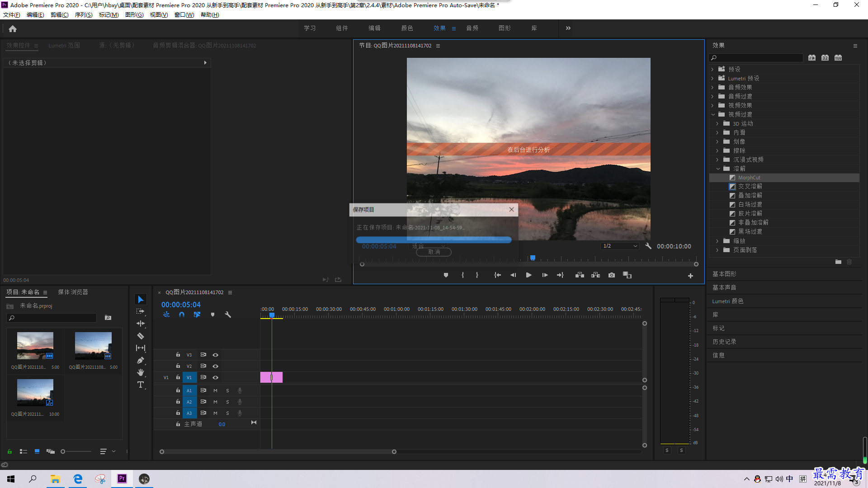Click the Program monitor playhead marker
Image resolution: width=868 pixels, height=488 pixels.
point(533,258)
